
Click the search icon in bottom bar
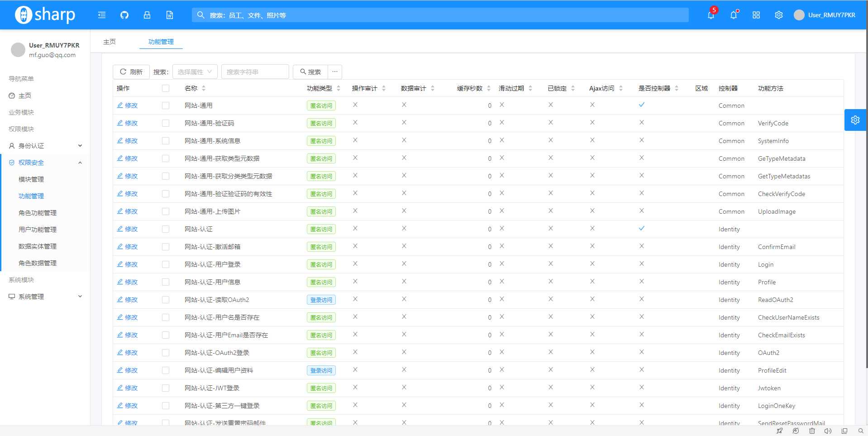(861, 431)
